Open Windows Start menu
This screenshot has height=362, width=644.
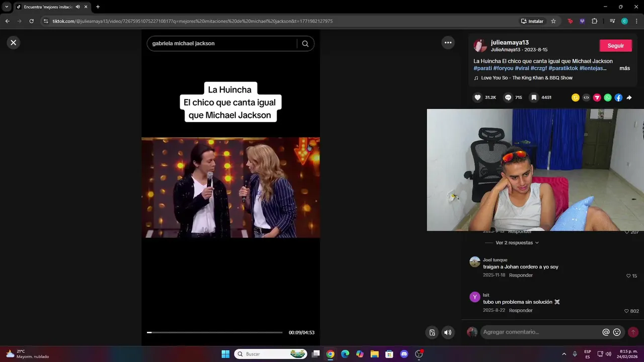pos(225,354)
